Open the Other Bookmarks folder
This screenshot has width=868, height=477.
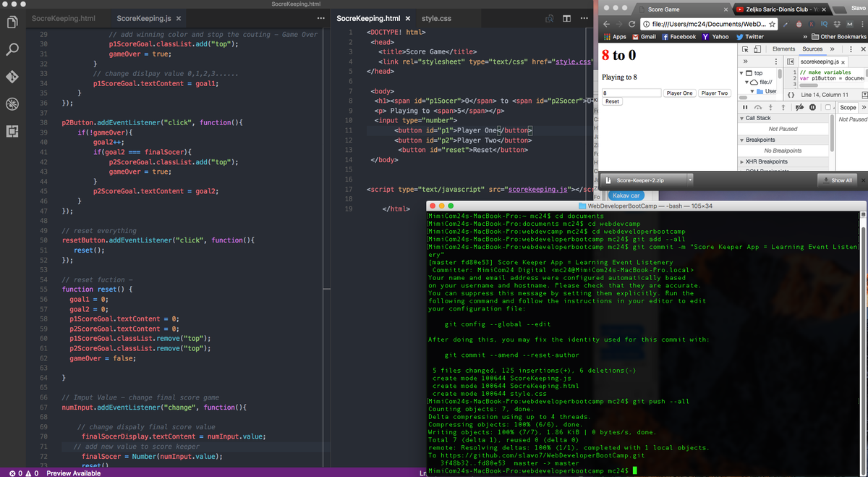tap(838, 37)
